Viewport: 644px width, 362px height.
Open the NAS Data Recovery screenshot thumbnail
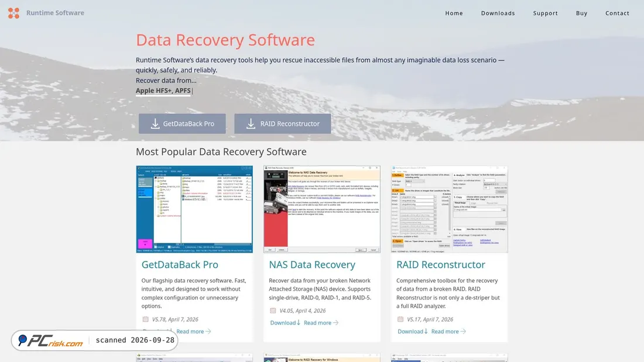[x=321, y=209]
